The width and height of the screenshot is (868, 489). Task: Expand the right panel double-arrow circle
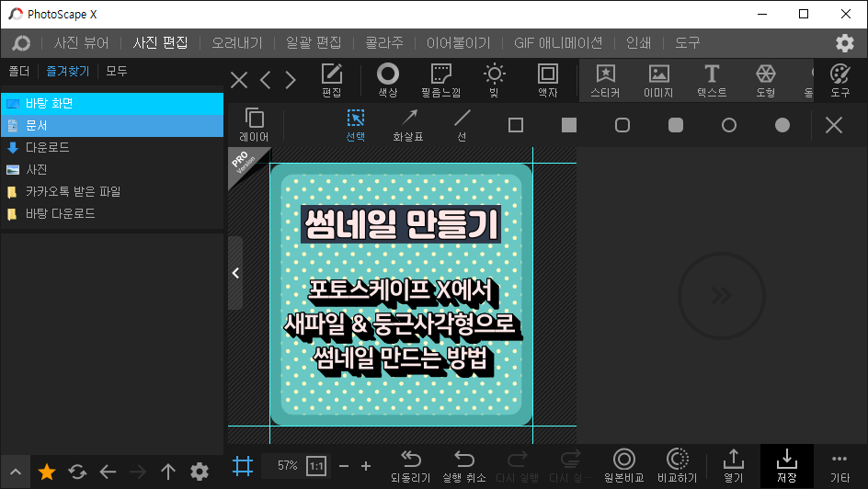coord(721,296)
